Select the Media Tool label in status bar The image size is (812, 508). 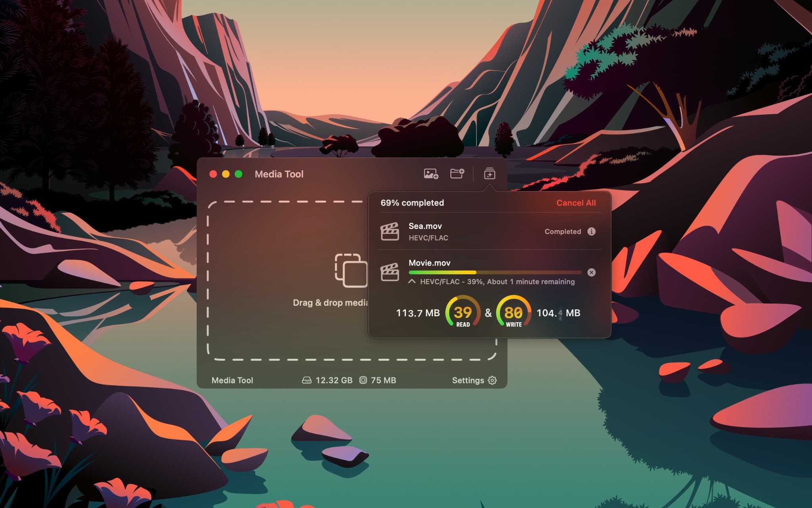[x=232, y=380]
